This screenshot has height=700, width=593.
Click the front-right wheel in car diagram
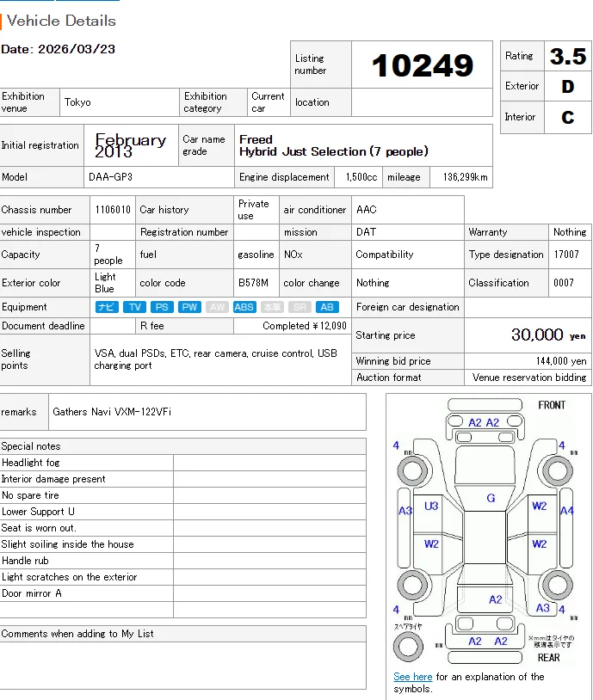(x=558, y=470)
